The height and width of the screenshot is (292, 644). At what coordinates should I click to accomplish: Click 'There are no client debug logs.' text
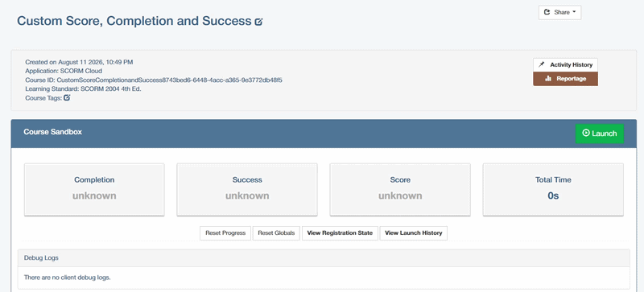(68, 278)
